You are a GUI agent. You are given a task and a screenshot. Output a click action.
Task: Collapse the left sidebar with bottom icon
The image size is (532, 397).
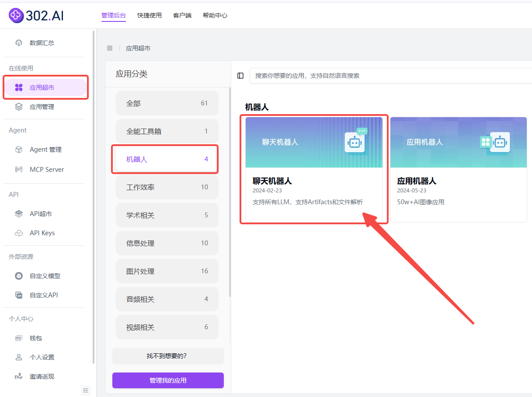tap(86, 390)
